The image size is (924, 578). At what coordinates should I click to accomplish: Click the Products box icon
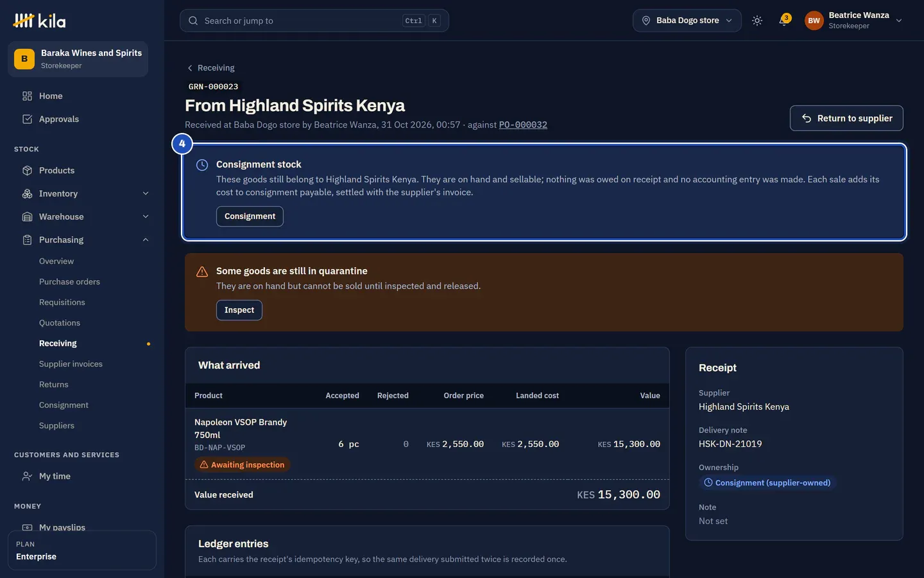27,170
